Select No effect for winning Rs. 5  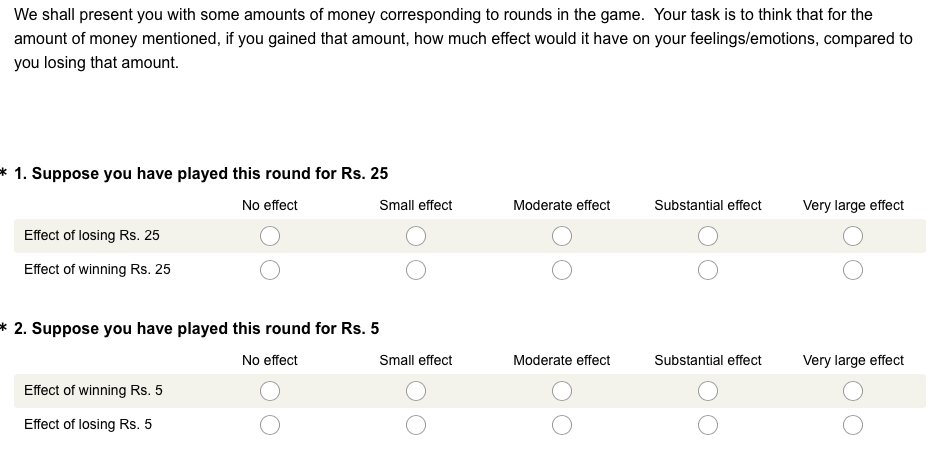pyautogui.click(x=270, y=391)
